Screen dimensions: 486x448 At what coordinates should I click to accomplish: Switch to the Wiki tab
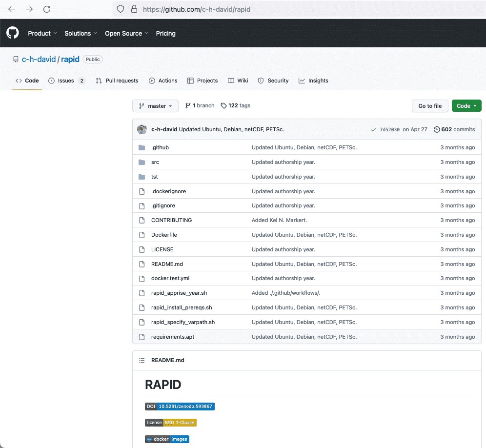pos(238,81)
